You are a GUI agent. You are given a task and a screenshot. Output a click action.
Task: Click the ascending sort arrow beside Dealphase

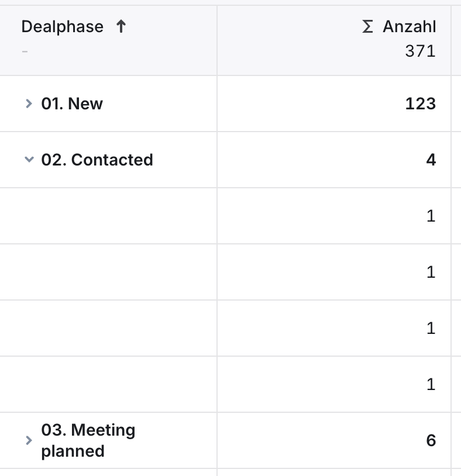click(x=121, y=26)
